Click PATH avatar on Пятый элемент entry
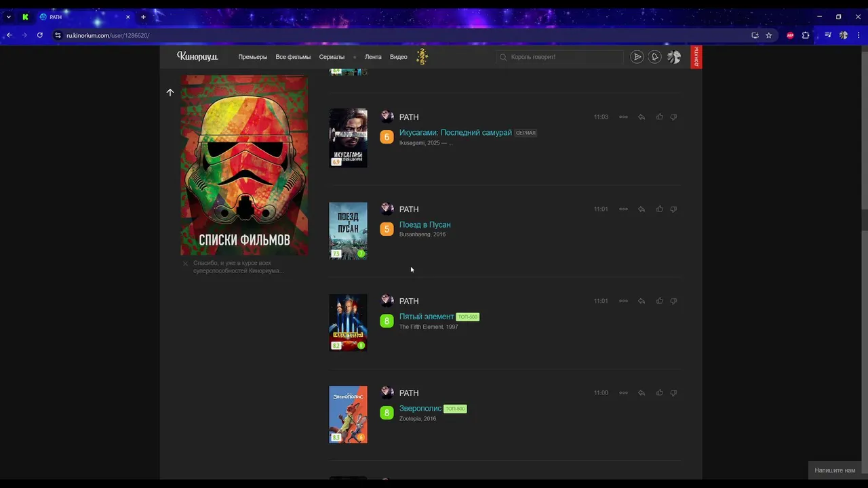The height and width of the screenshot is (488, 868). coord(387,301)
